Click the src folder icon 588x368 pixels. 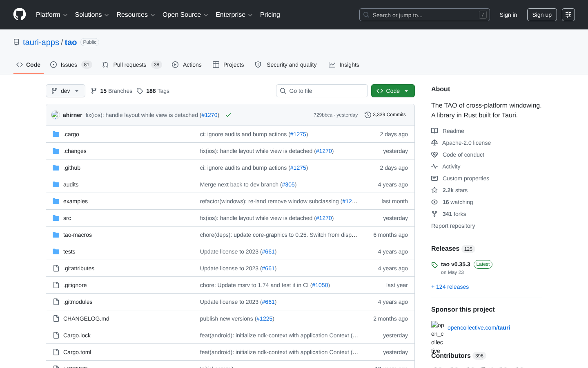point(56,218)
